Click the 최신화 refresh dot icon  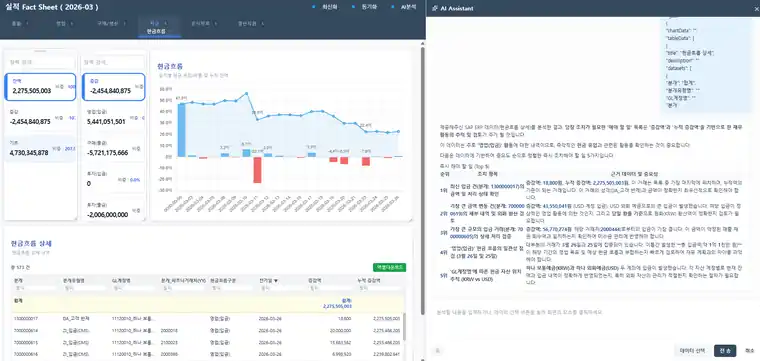314,7
